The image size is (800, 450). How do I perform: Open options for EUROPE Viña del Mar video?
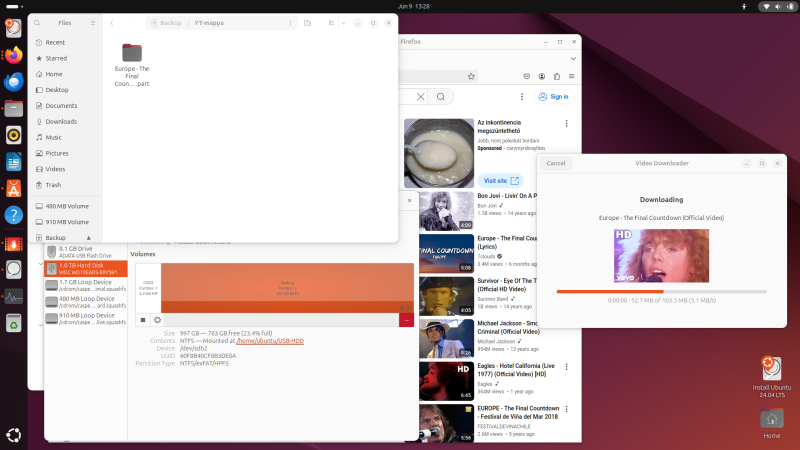(x=566, y=409)
